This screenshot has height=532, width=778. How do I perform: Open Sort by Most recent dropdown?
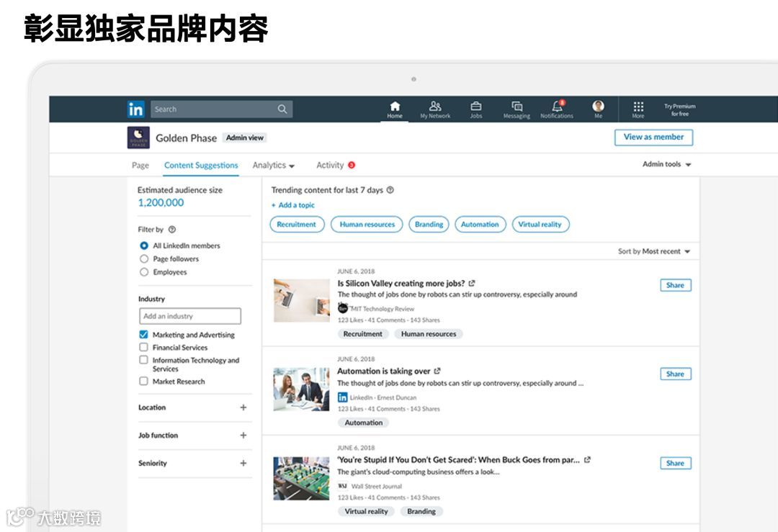(654, 251)
